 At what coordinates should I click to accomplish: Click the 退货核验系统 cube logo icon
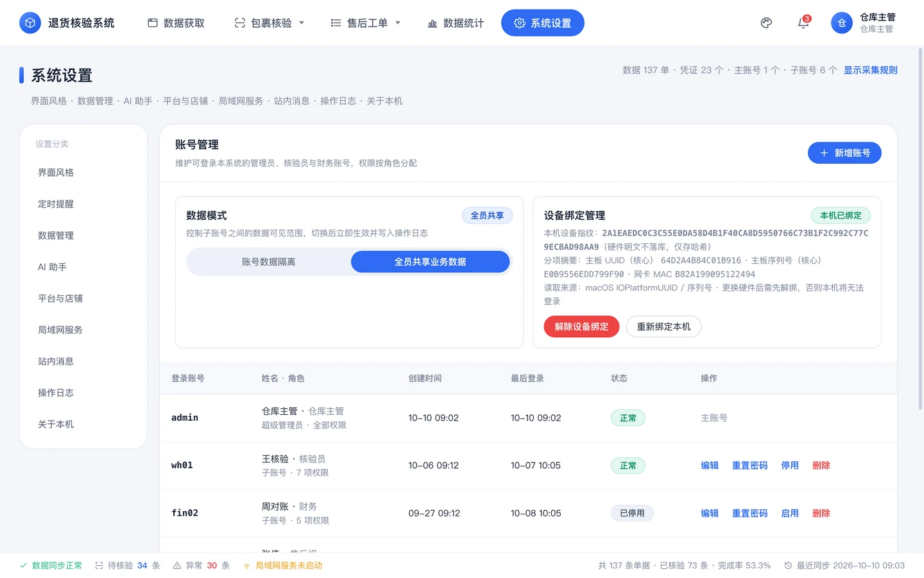[x=30, y=23]
